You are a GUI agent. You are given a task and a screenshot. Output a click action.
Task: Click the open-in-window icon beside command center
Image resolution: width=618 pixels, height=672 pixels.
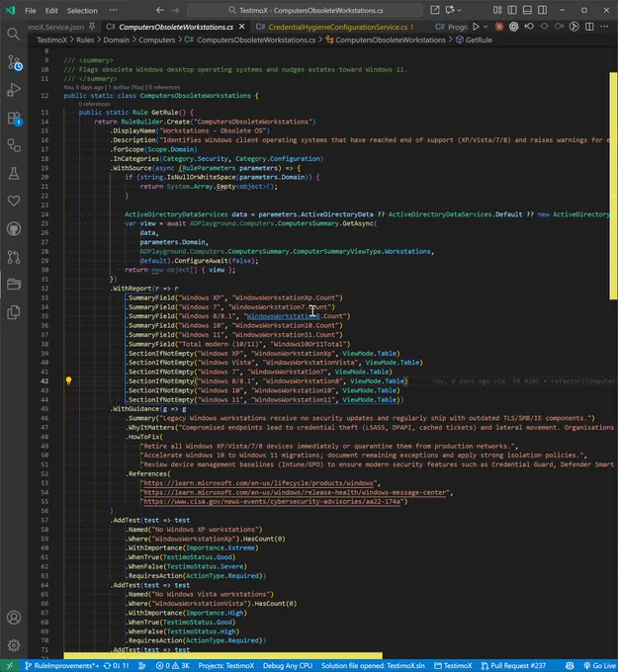tap(435, 10)
